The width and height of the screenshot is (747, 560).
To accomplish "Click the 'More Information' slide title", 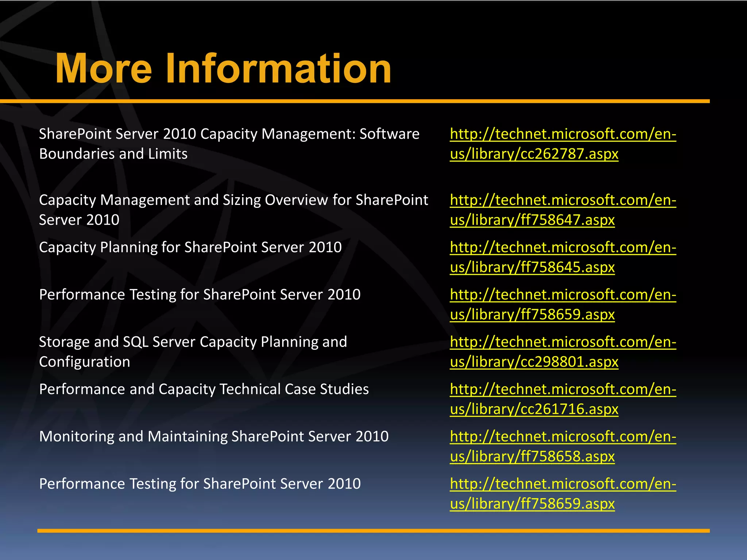I will (x=223, y=68).
